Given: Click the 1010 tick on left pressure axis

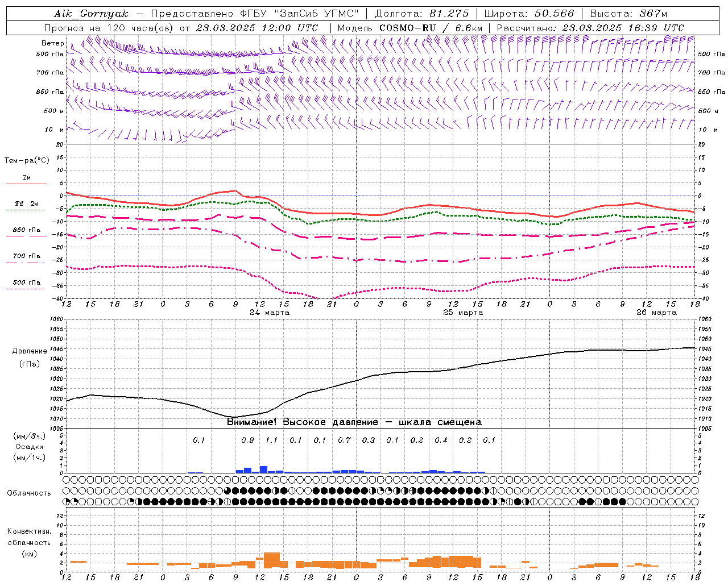Looking at the screenshot, I should click(x=56, y=419).
